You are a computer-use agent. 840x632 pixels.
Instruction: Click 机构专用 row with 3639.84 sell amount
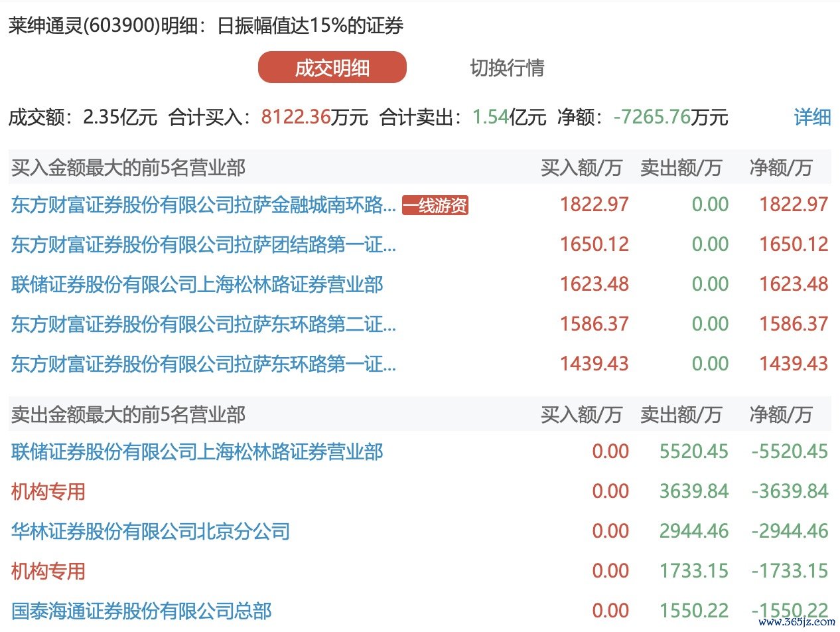point(48,492)
